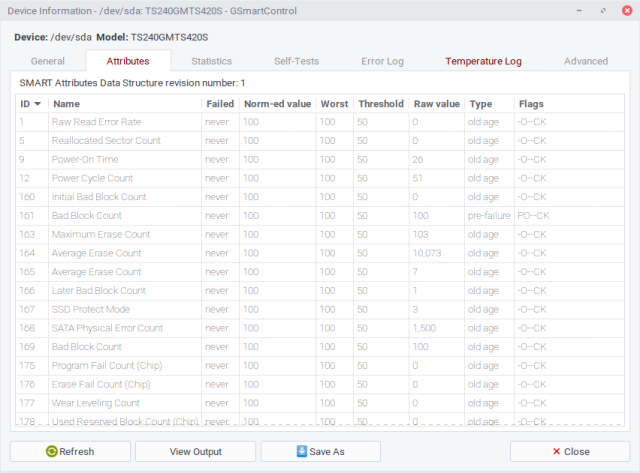Go to the Self-Tests tab

tap(296, 61)
